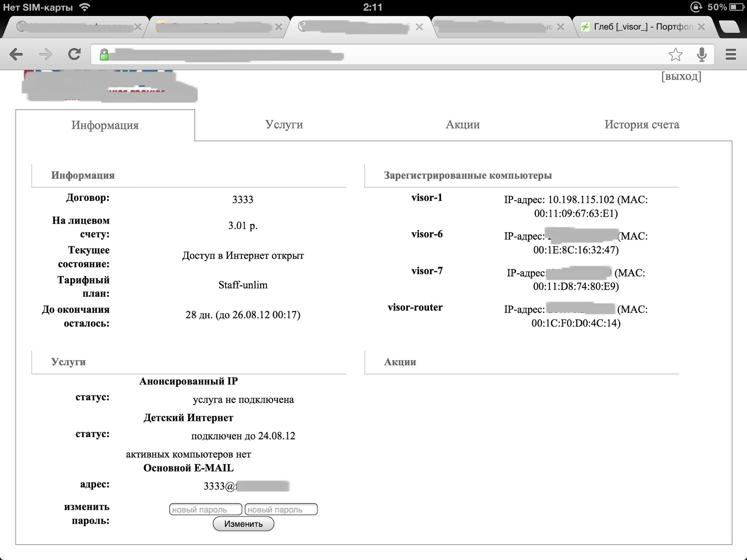Open a new browser tab
747x560 pixels.
coord(730,27)
